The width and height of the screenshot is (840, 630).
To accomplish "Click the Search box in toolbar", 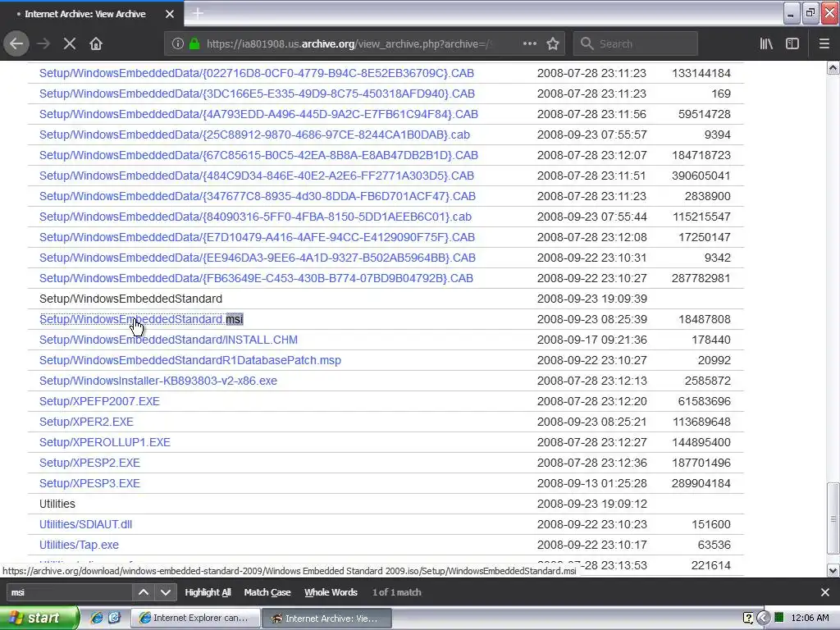I will tap(636, 43).
